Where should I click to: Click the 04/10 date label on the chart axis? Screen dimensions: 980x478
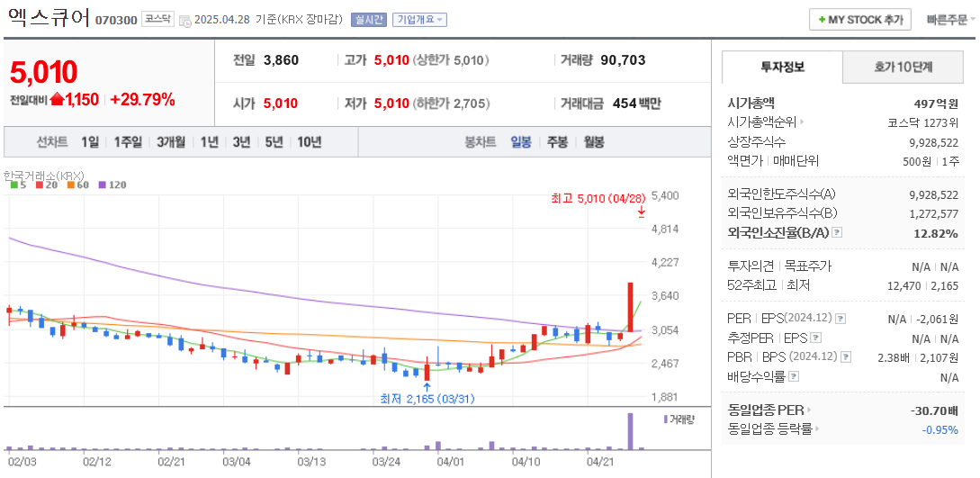526,463
